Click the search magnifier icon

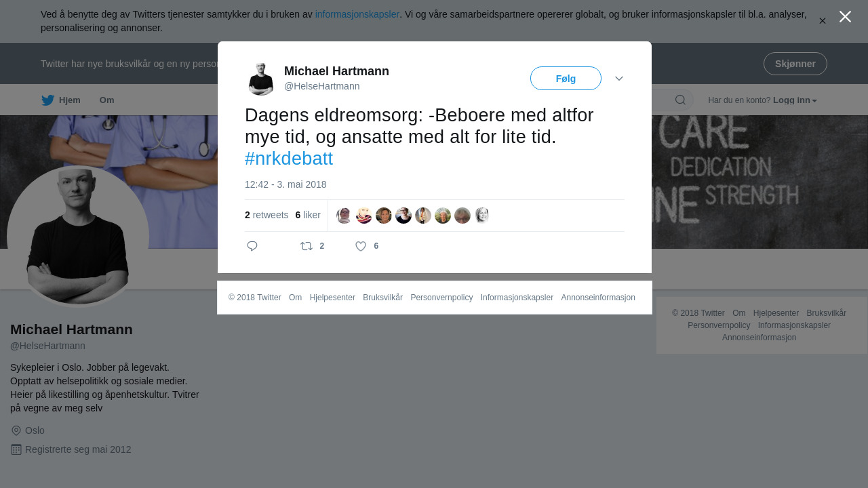(x=680, y=100)
